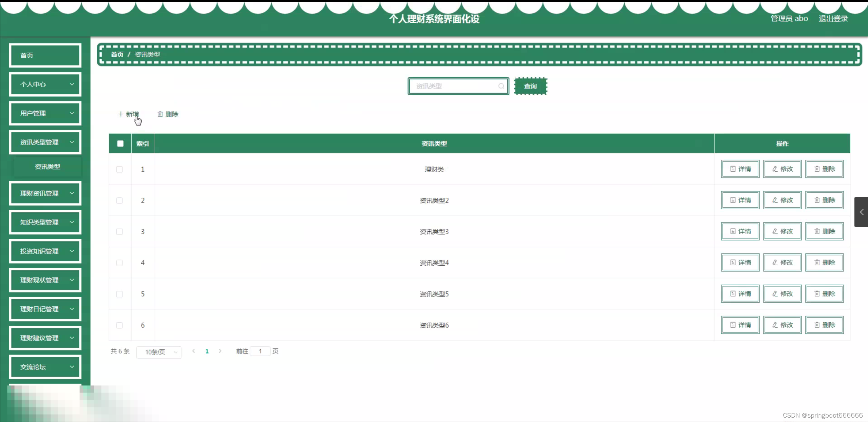This screenshot has height=422, width=868.
Task: Click the plus icon for 新增
Action: pyautogui.click(x=120, y=114)
